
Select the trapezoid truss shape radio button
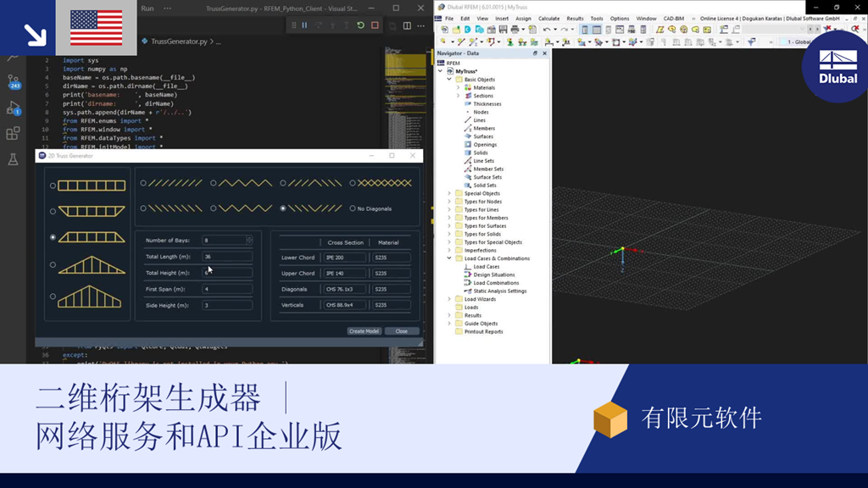(53, 237)
